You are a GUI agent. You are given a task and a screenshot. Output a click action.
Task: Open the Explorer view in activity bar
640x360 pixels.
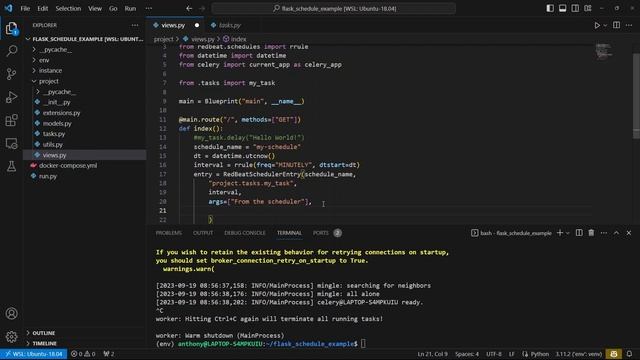(x=11, y=28)
